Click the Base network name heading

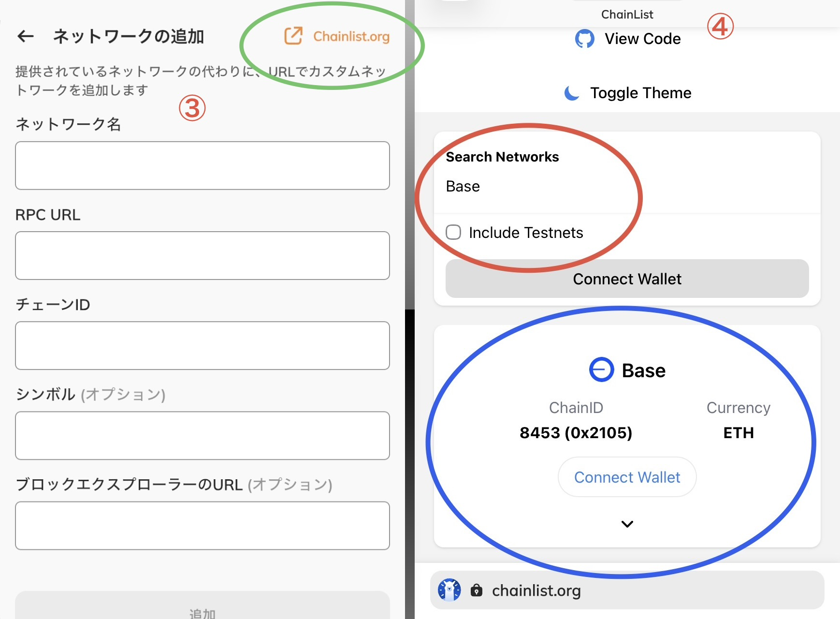644,370
